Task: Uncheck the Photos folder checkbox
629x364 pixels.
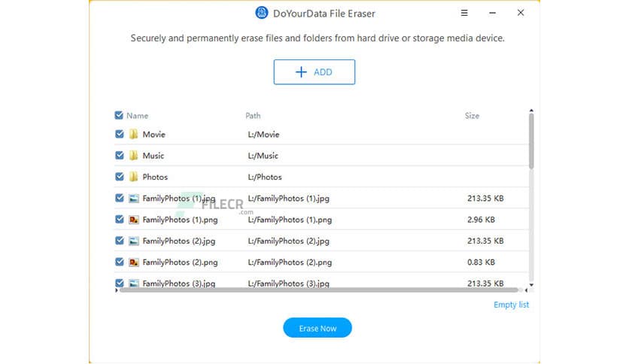Action: point(119,177)
